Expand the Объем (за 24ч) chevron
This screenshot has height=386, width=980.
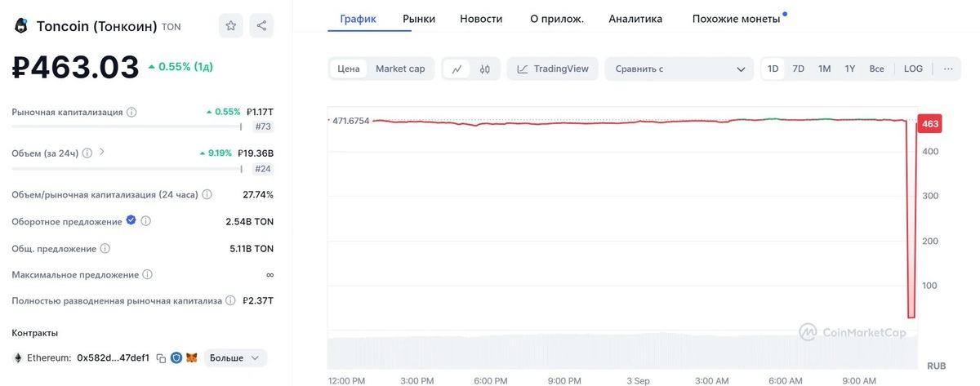(102, 152)
